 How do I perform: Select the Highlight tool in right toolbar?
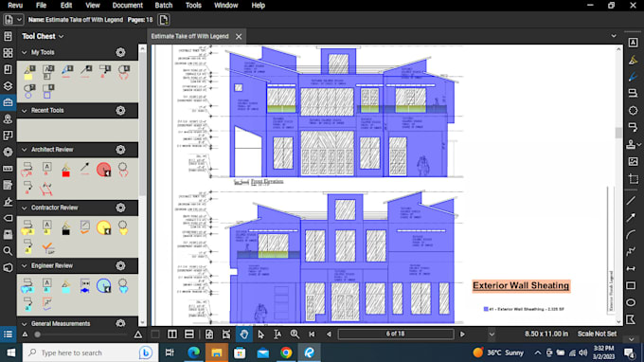pos(633,60)
